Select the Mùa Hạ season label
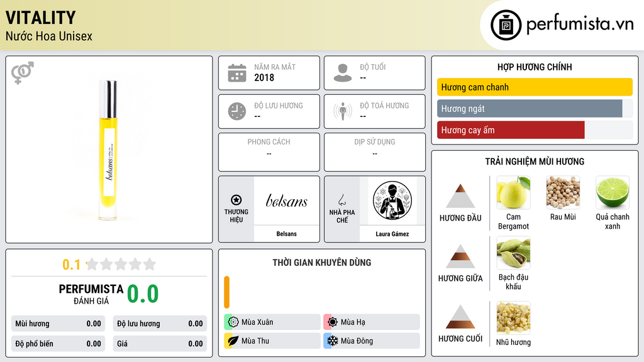This screenshot has height=362, width=644. [353, 322]
